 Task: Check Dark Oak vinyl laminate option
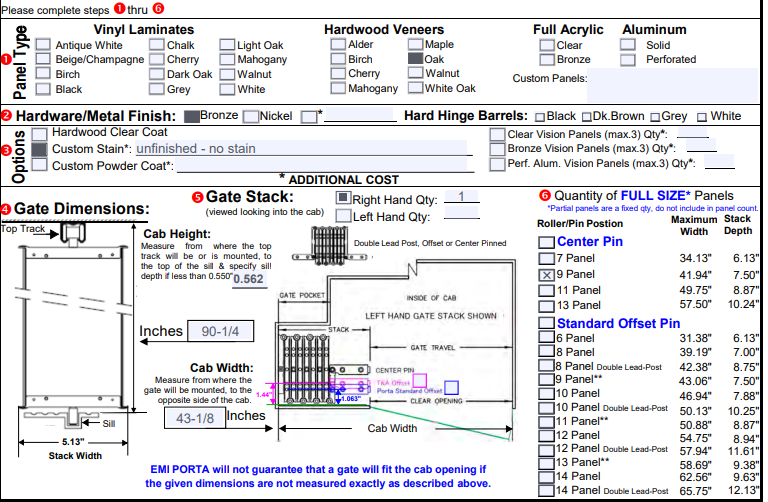tap(157, 74)
